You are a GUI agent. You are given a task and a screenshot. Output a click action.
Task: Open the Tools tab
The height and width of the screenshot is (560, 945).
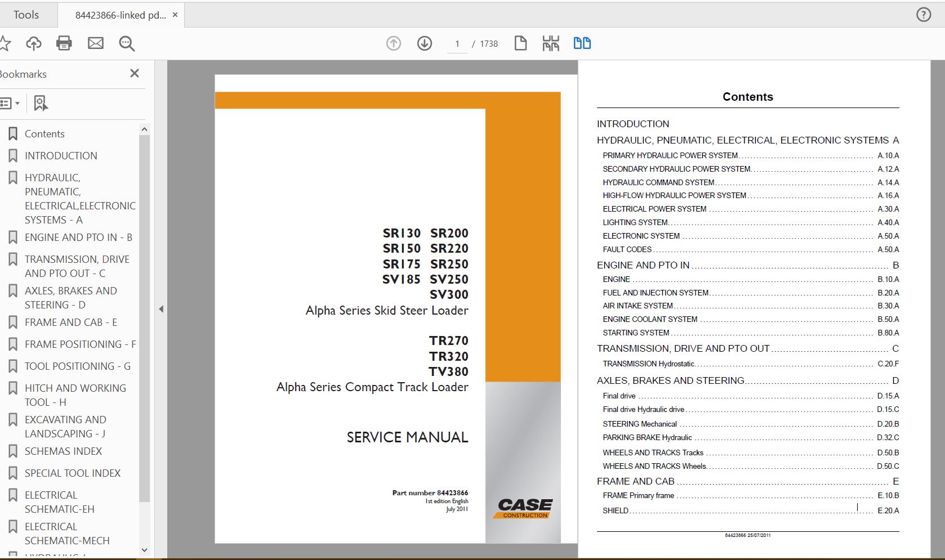26,15
